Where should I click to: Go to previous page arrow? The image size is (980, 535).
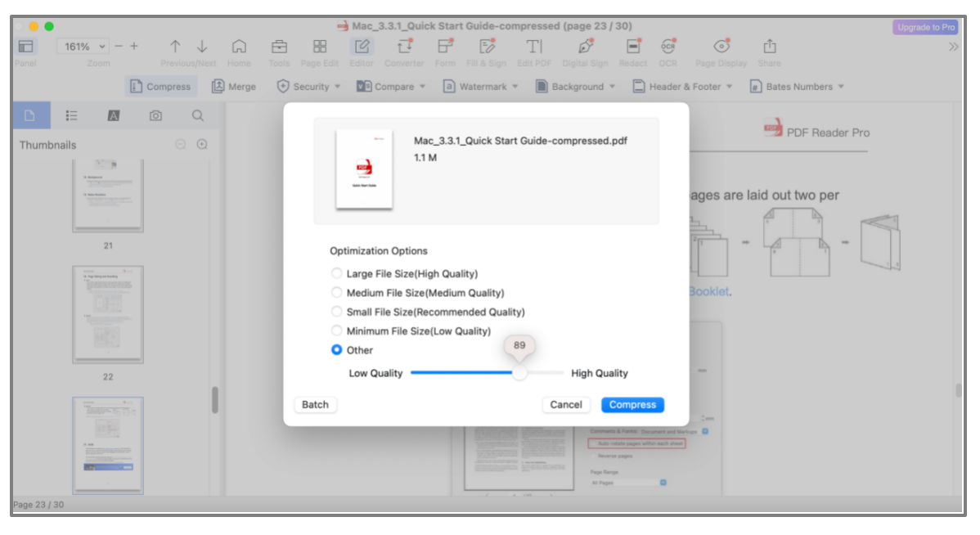175,47
